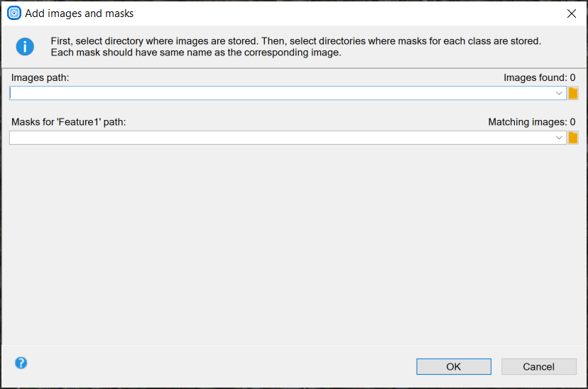Open folder browser for Feature1 masks path

[573, 138]
